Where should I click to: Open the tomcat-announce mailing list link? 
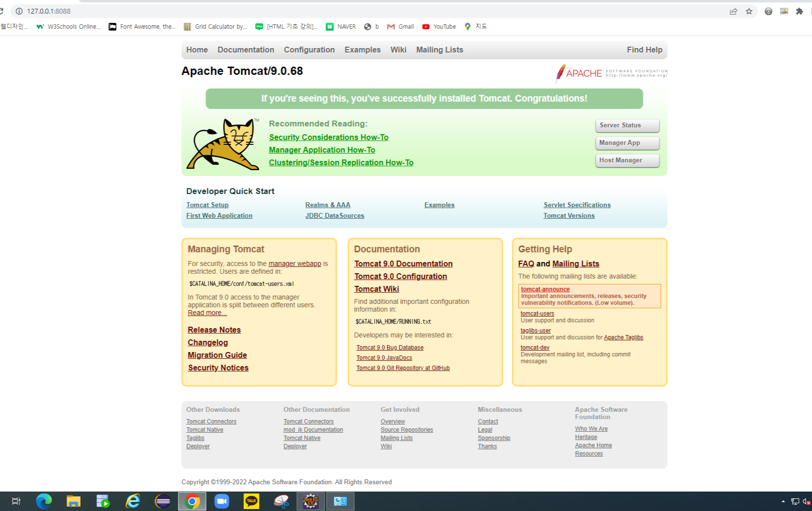pyautogui.click(x=545, y=289)
